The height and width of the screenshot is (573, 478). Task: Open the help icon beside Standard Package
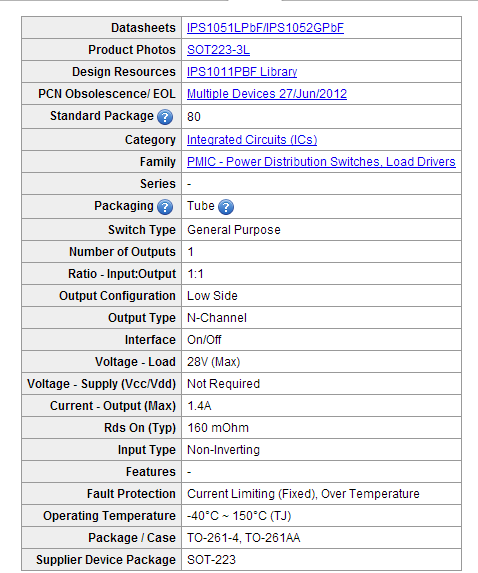click(x=165, y=117)
